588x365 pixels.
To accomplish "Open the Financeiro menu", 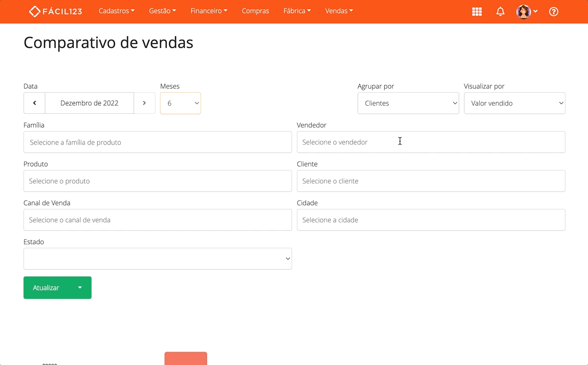I will click(x=209, y=11).
